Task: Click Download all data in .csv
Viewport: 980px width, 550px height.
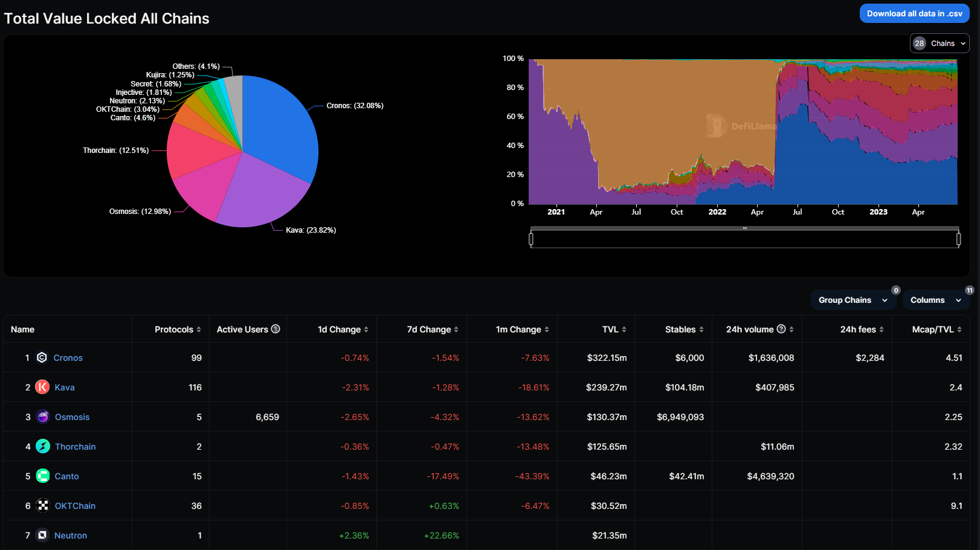Action: (x=914, y=13)
